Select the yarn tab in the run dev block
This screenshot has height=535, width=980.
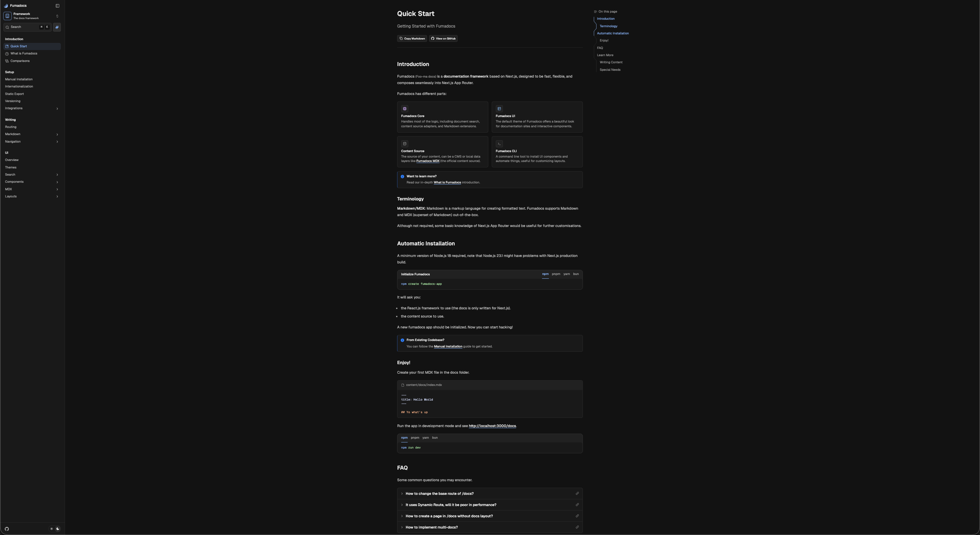coord(425,438)
